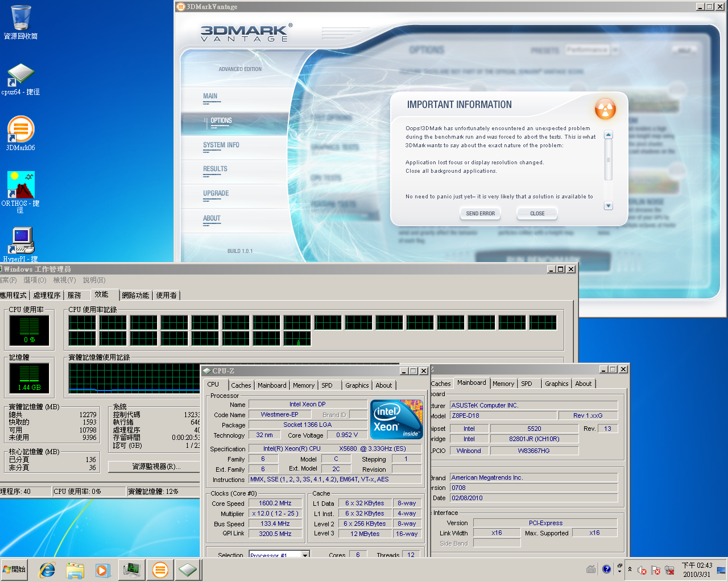Open language bar options dropdown
The width and height of the screenshot is (728, 582).
620,572
